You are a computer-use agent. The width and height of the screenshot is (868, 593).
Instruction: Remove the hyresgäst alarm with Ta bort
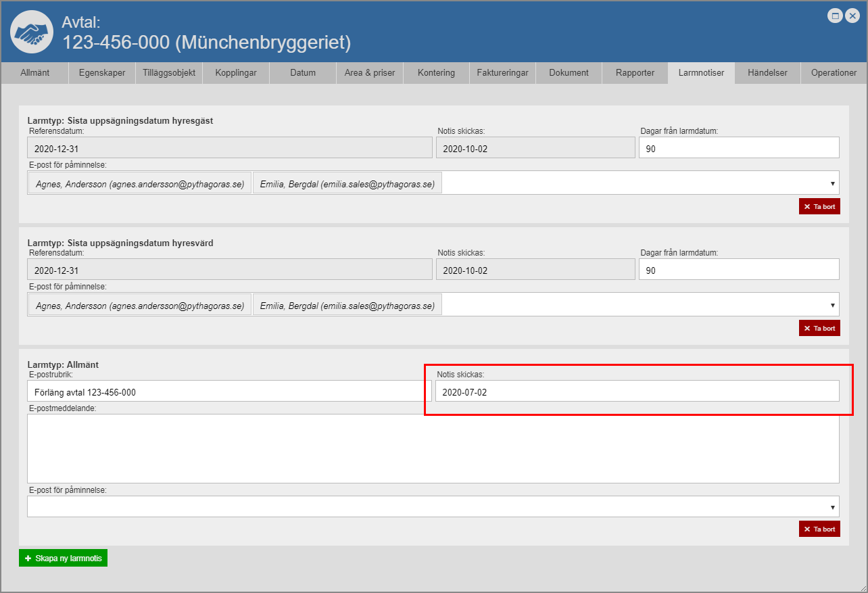point(819,206)
